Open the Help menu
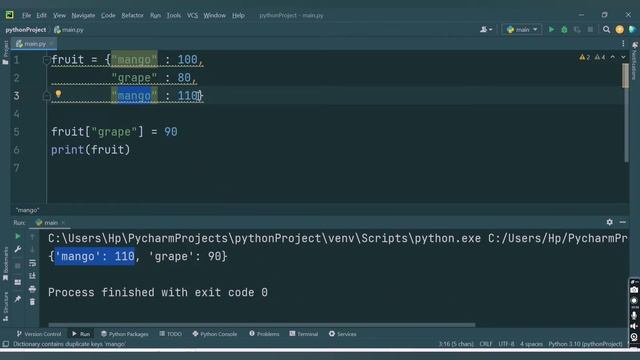640x360 pixels. click(x=238, y=16)
